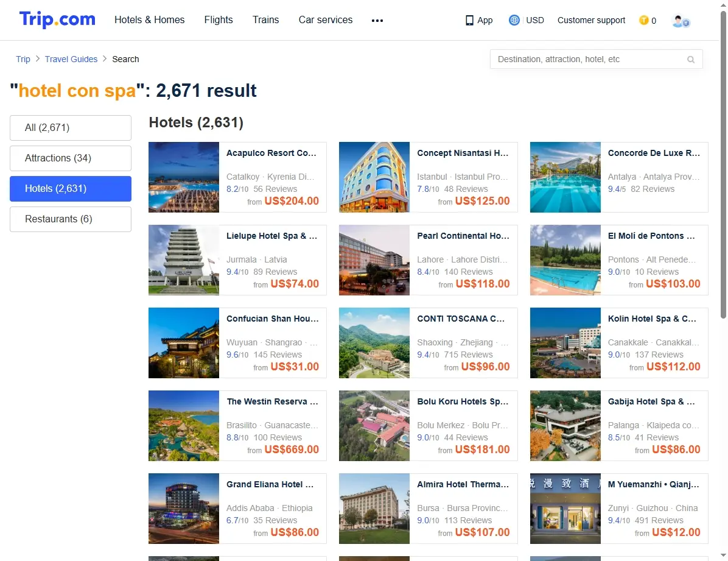Click the Trip.com logo
728x561 pixels.
(57, 19)
